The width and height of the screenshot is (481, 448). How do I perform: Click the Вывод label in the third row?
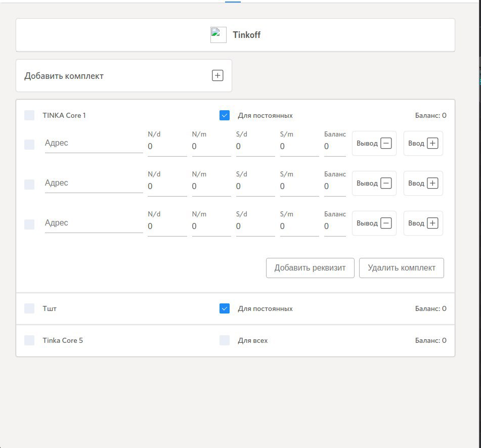367,223
